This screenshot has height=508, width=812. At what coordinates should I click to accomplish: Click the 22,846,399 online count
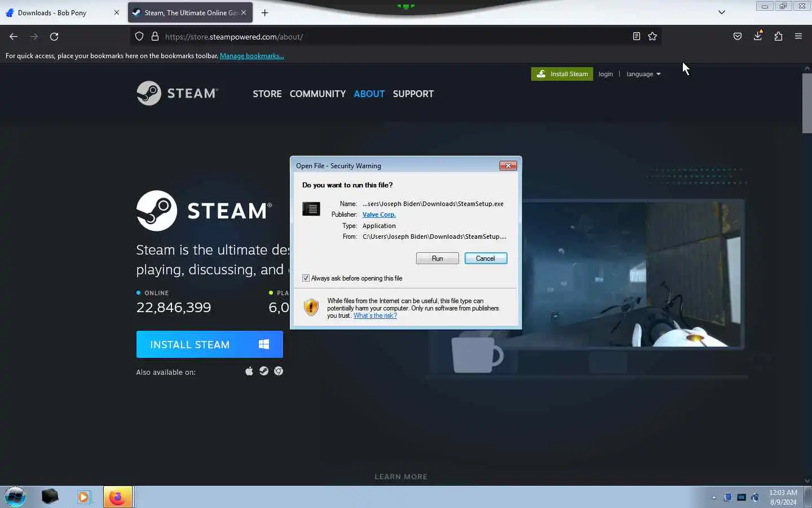click(174, 308)
